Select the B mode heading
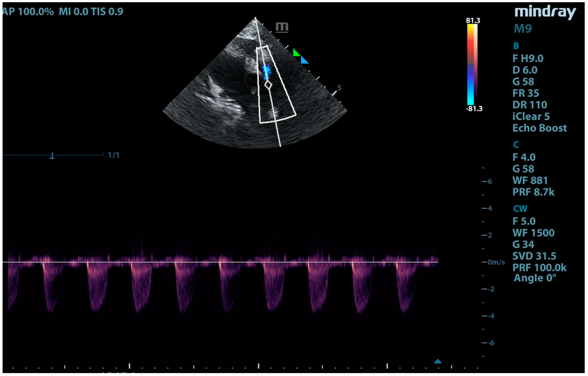This screenshot has width=588, height=376. click(516, 46)
